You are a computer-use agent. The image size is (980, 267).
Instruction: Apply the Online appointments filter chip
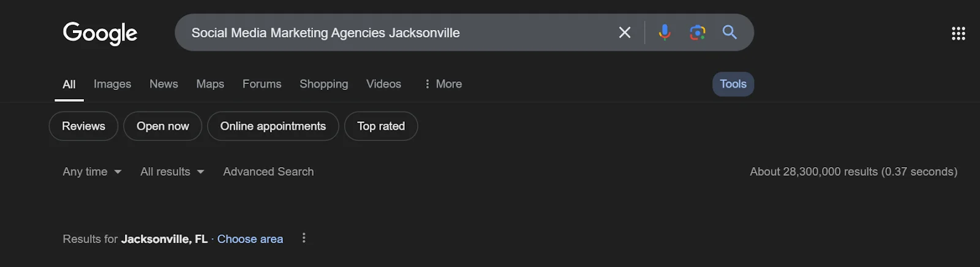click(273, 126)
